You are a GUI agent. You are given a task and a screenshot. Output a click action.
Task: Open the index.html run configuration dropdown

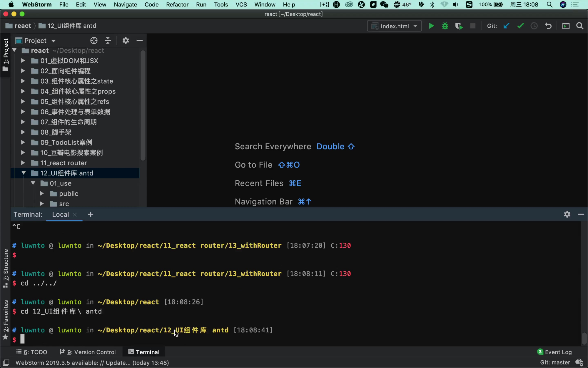tap(394, 26)
